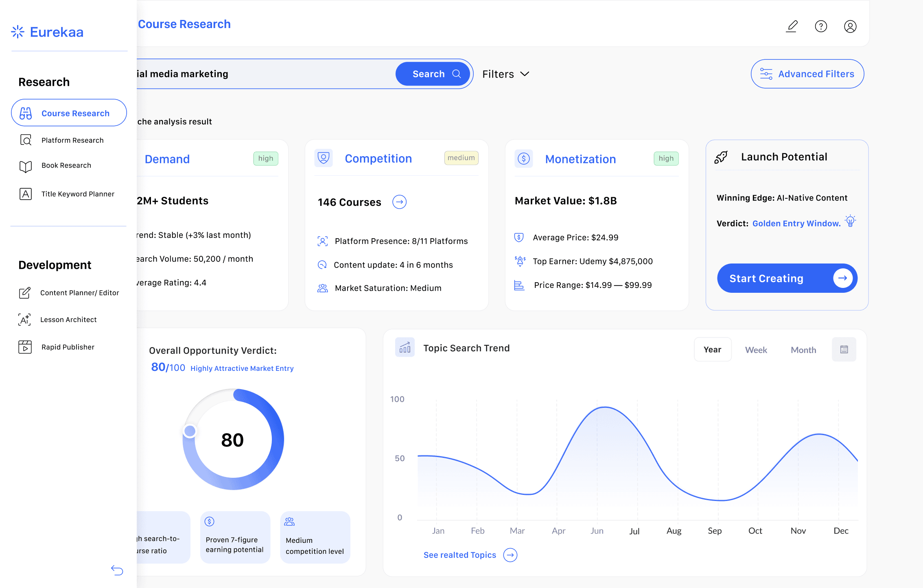This screenshot has height=588, width=923.
Task: Switch trend view to Week
Action: coord(756,350)
